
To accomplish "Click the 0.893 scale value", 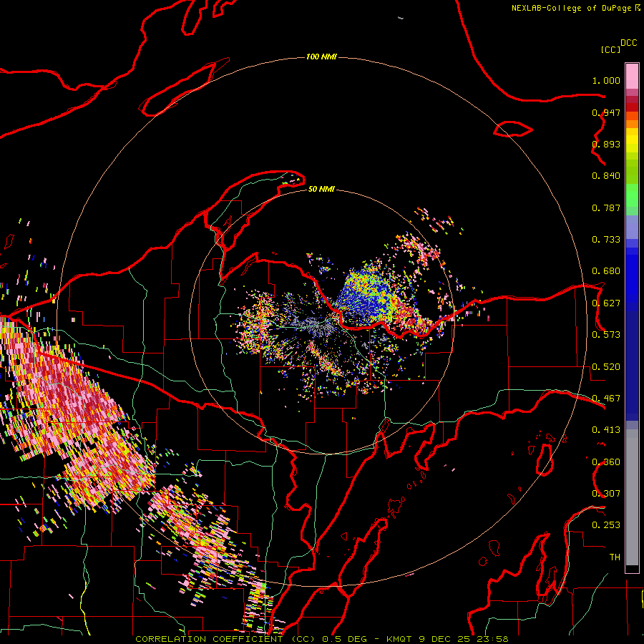I will [606, 144].
